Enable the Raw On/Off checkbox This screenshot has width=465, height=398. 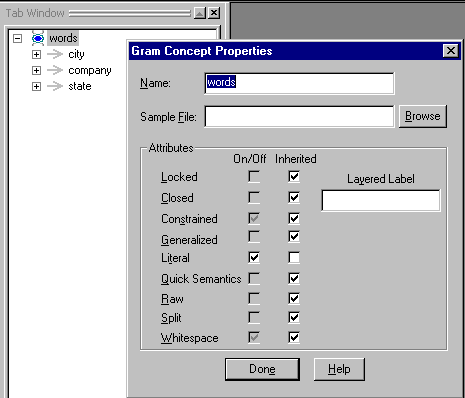coord(254,298)
